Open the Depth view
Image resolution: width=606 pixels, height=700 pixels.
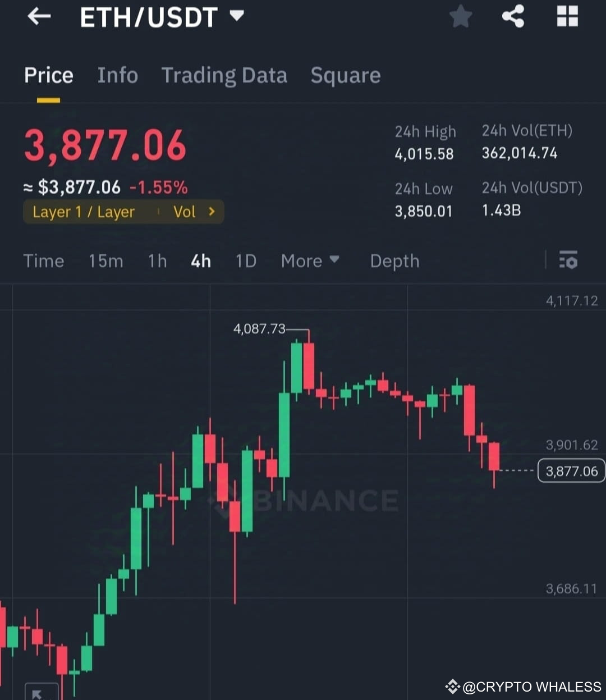(394, 261)
